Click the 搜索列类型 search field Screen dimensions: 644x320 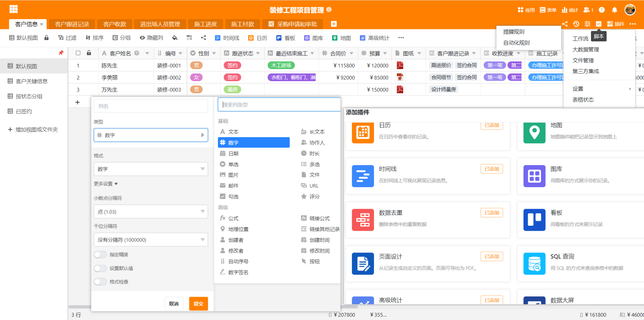point(279,105)
